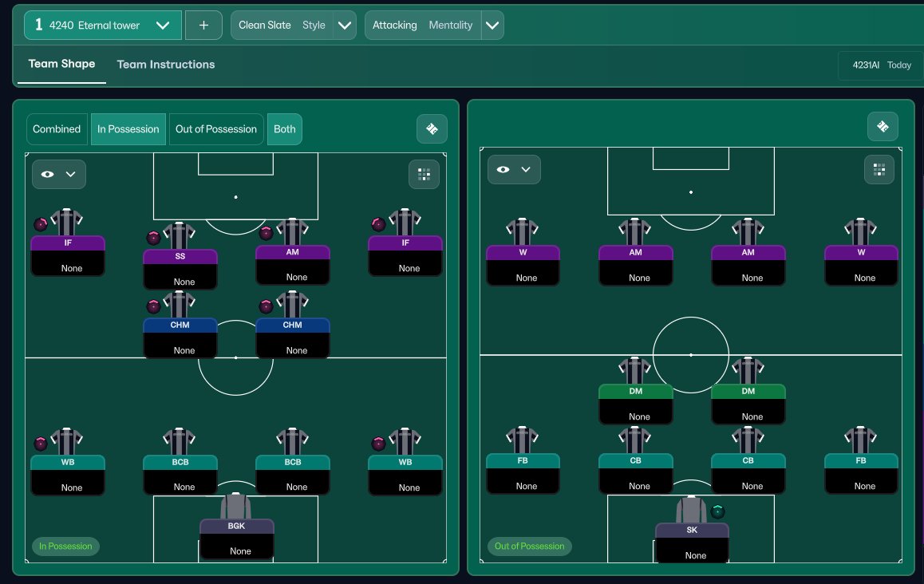Expand the Clean Slate Style chevron
Viewport: 924px width, 584px height.
pos(345,26)
